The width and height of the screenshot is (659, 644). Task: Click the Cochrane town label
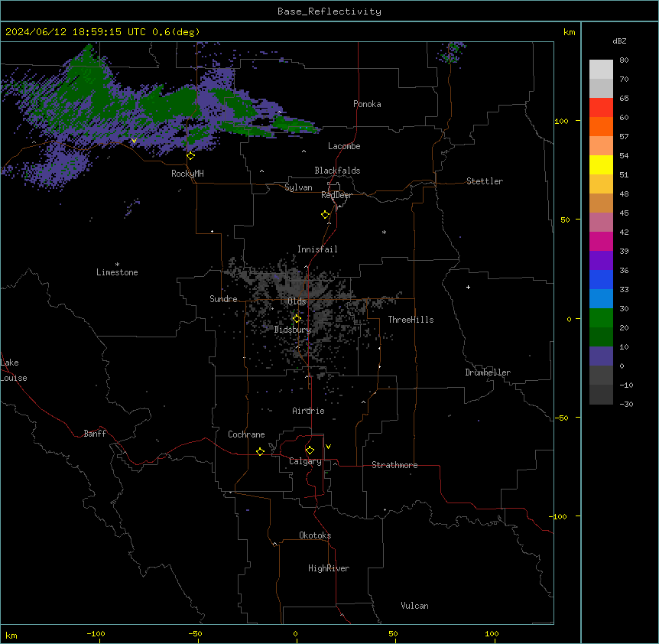(x=246, y=434)
